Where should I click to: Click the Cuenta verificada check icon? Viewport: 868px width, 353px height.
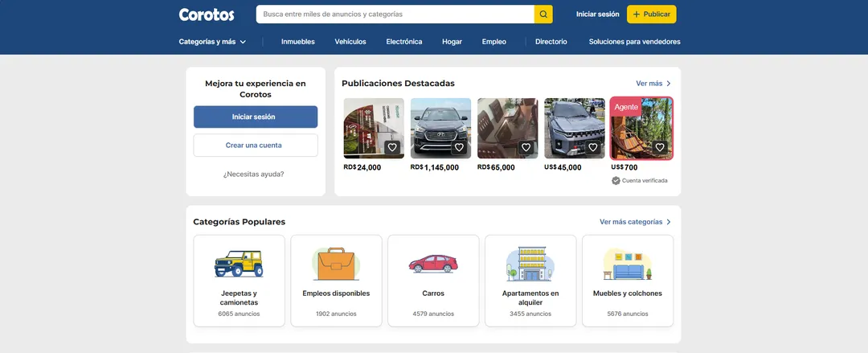(x=616, y=181)
